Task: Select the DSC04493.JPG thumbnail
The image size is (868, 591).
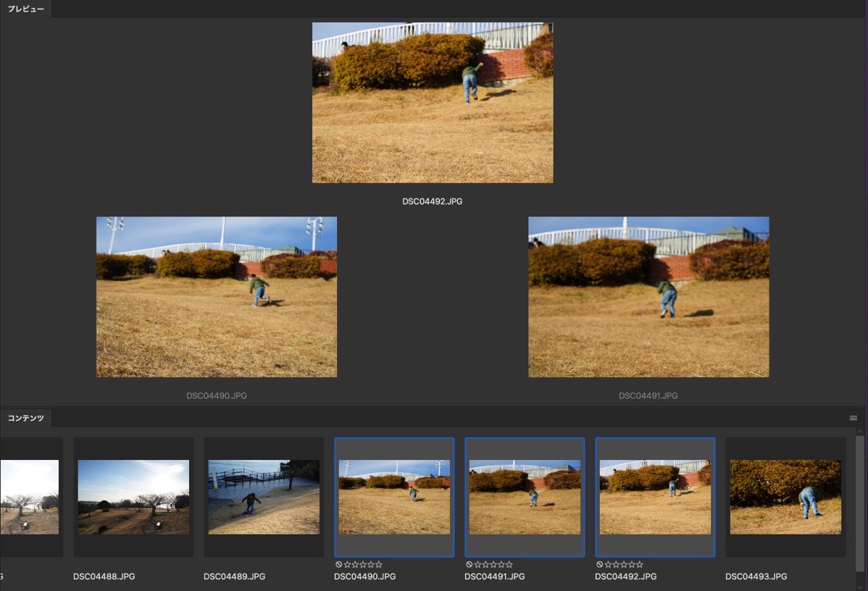Action: (x=785, y=497)
